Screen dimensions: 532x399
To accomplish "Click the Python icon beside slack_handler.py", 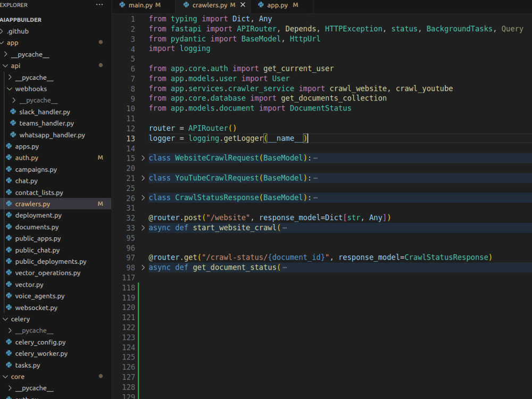I will (13, 112).
